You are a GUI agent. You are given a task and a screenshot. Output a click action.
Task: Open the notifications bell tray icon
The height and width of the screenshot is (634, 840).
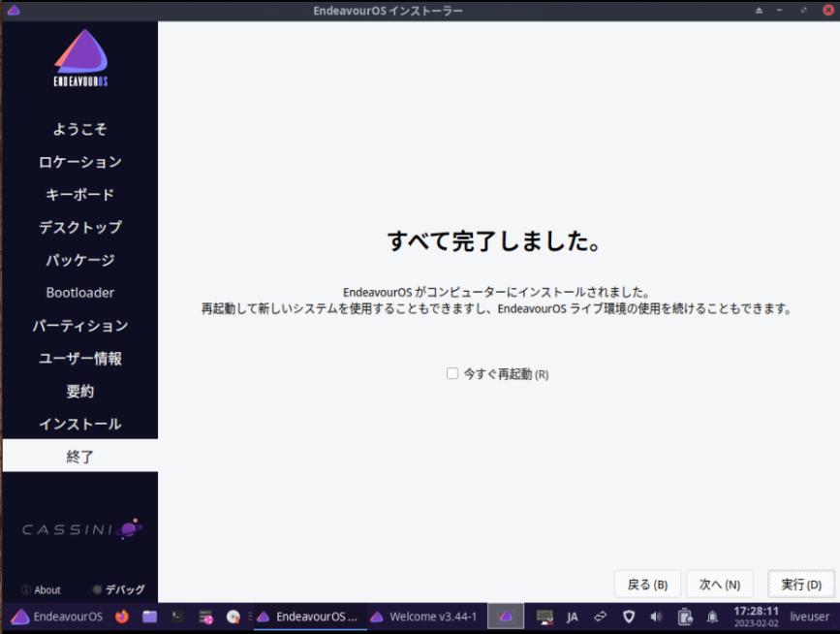[712, 618]
